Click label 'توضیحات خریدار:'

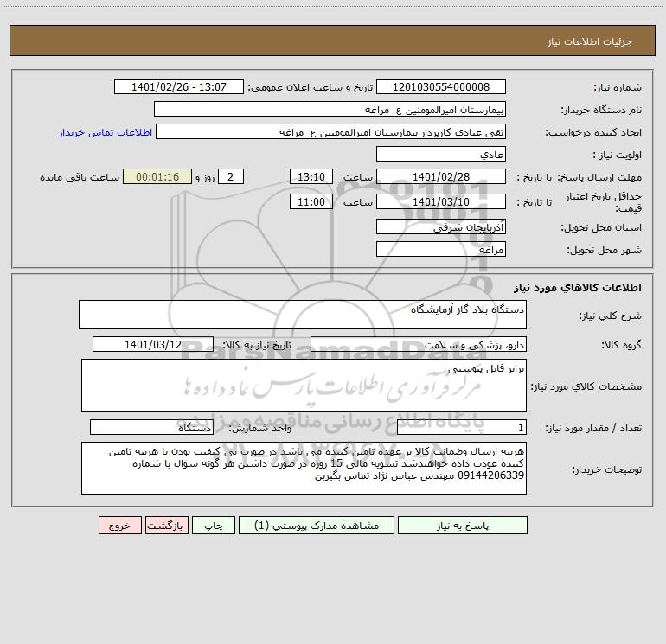point(607,469)
